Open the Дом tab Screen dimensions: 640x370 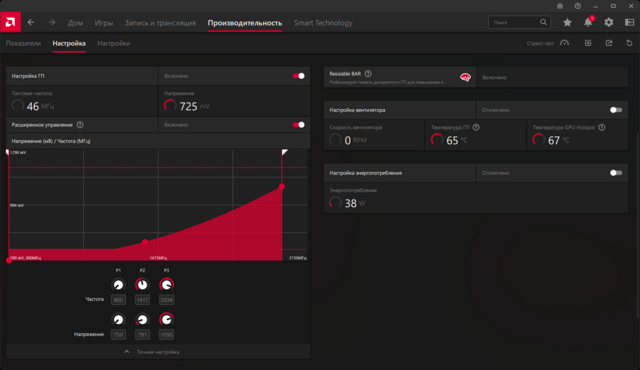click(x=75, y=23)
